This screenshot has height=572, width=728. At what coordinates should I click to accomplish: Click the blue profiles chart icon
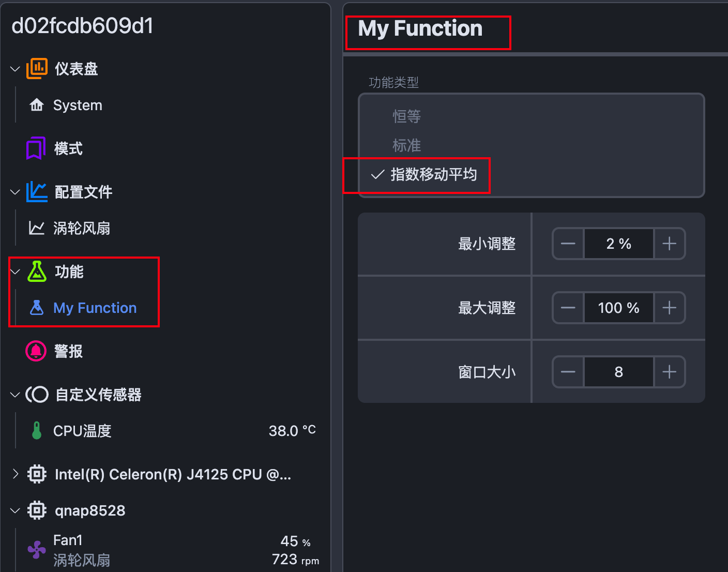pos(37,192)
